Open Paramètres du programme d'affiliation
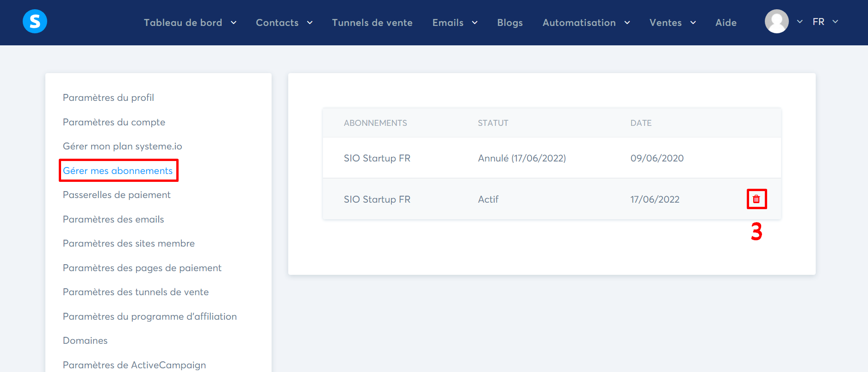This screenshot has width=868, height=372. 150,316
